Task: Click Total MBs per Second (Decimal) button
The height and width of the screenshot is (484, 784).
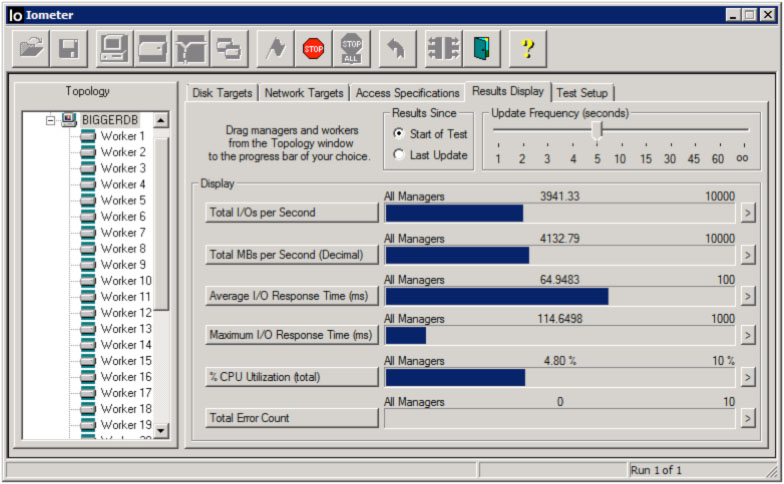Action: [292, 255]
